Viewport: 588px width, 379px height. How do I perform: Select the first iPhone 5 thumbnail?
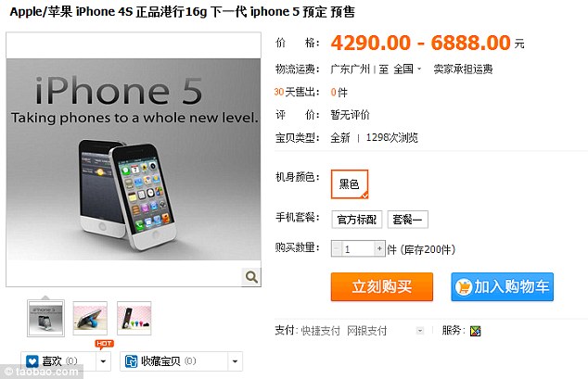click(x=45, y=318)
